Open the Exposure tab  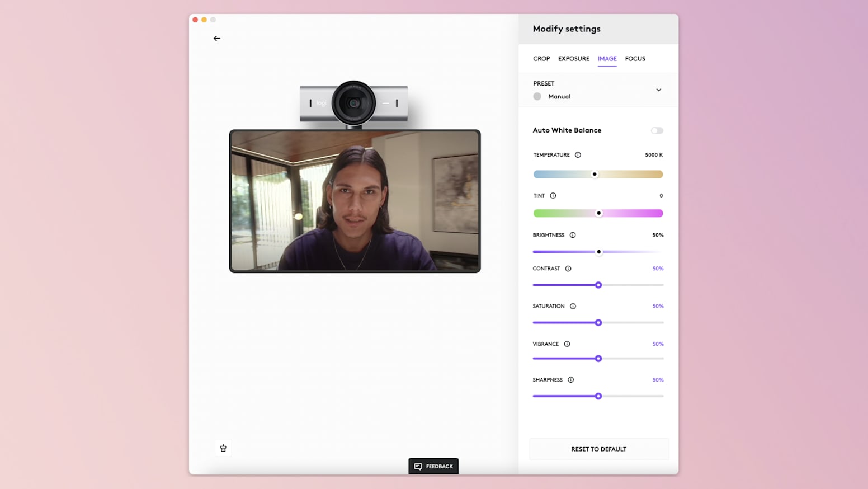click(x=573, y=59)
